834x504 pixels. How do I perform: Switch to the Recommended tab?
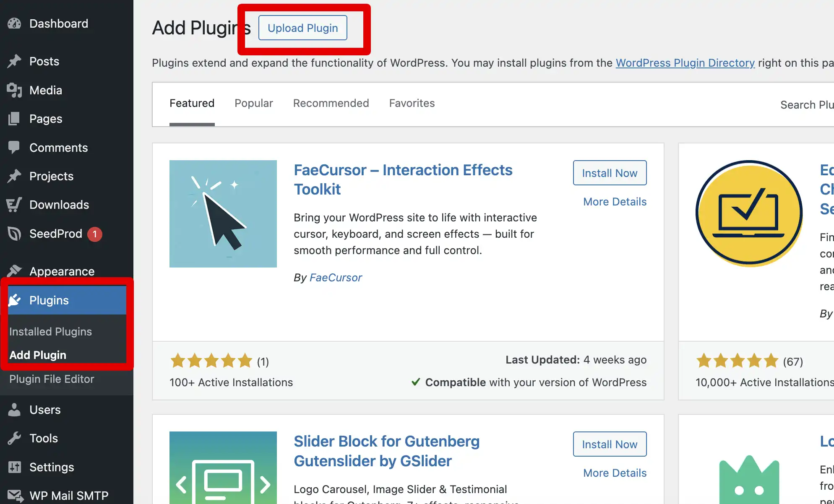point(331,103)
